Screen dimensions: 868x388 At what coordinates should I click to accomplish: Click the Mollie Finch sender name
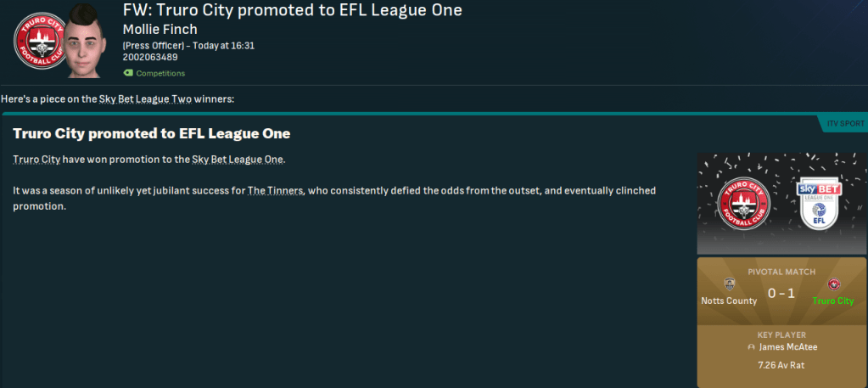coord(158,30)
